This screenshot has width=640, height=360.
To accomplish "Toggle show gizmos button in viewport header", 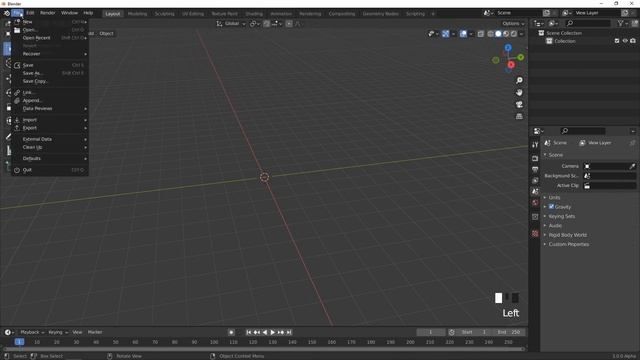I will (x=446, y=34).
